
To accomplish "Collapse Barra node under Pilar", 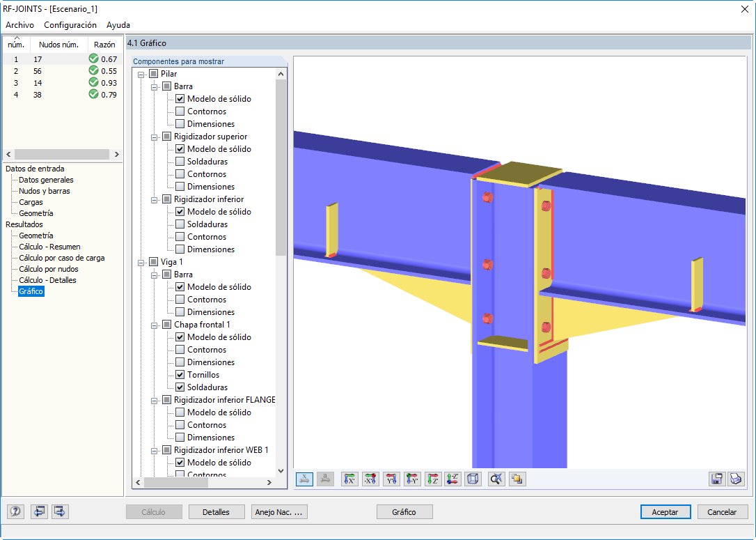I will tap(155, 87).
